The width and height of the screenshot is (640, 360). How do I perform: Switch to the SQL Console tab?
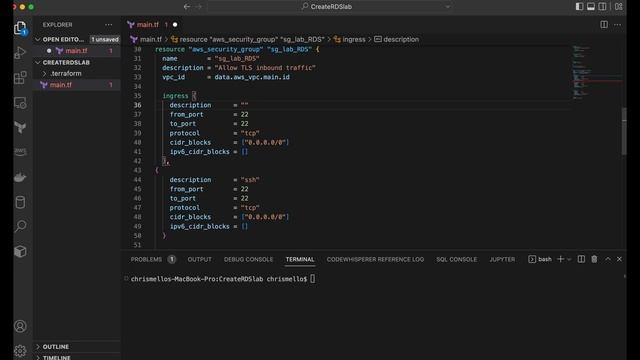tap(456, 260)
